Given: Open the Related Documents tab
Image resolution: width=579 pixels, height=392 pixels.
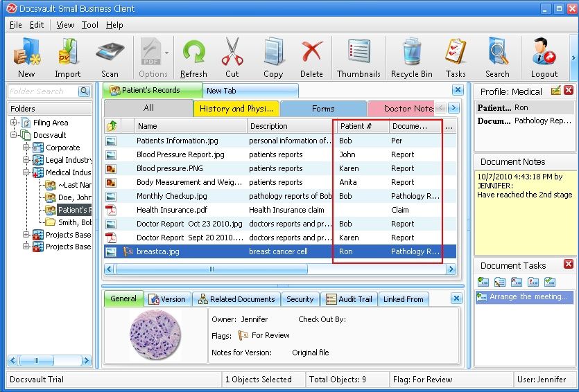Looking at the screenshot, I should (236, 299).
